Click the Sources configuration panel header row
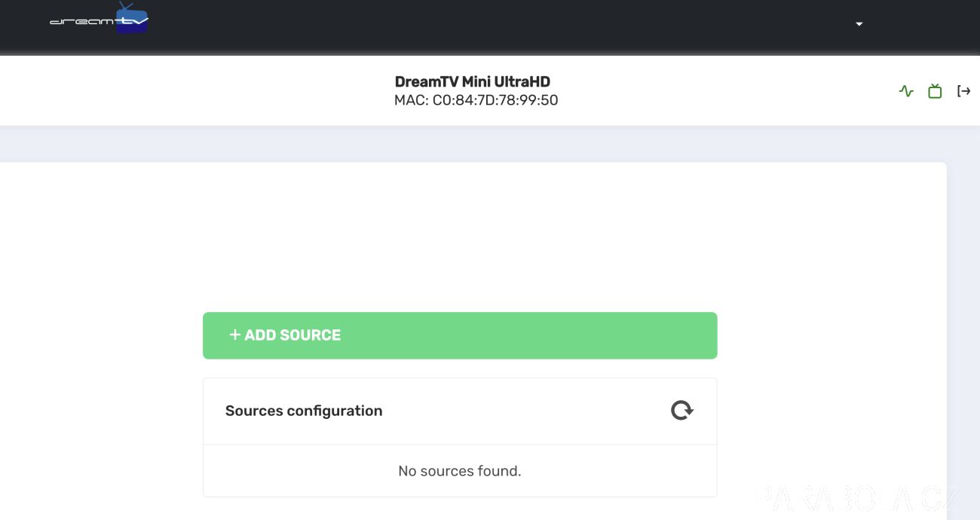The width and height of the screenshot is (980, 520). (x=460, y=411)
